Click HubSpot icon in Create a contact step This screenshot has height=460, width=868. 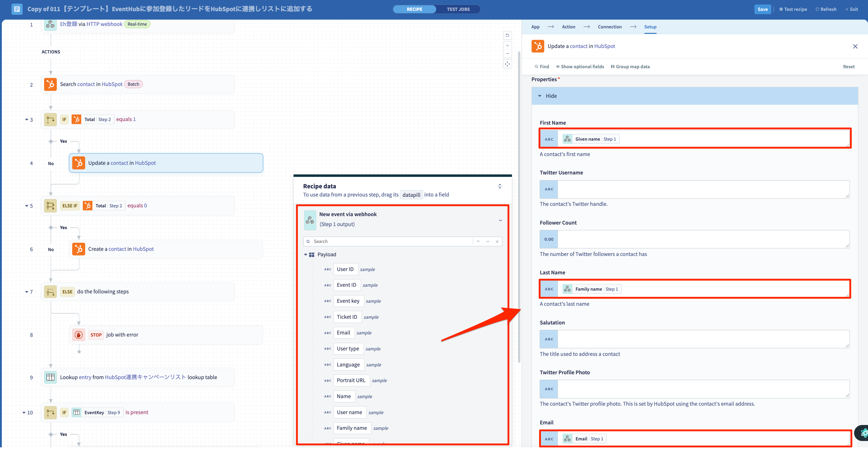pyautogui.click(x=79, y=249)
